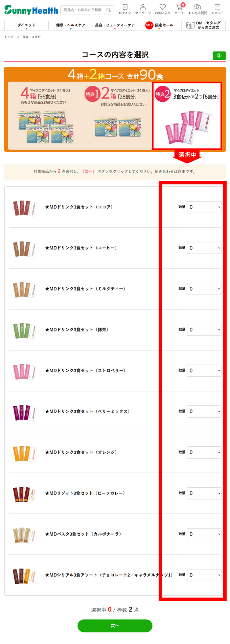230x644 pixels.
Task: Select quantity dropdown for ココア drink set
Action: [x=204, y=207]
